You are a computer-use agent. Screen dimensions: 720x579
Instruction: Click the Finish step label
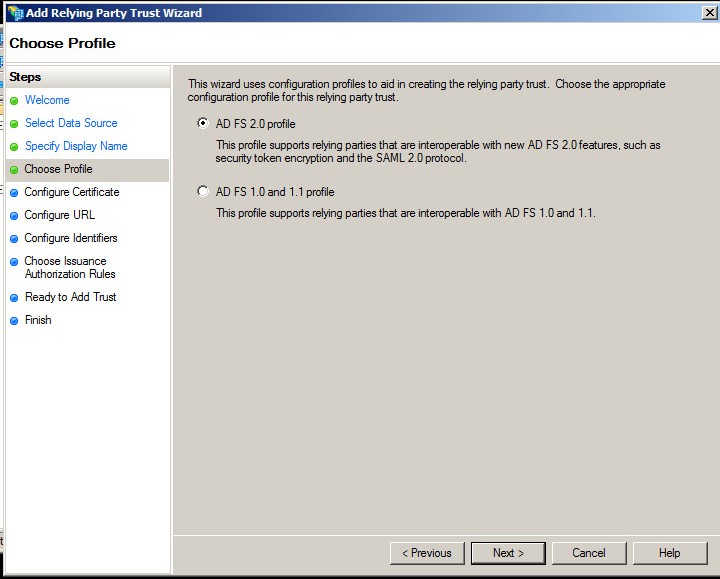coord(38,320)
